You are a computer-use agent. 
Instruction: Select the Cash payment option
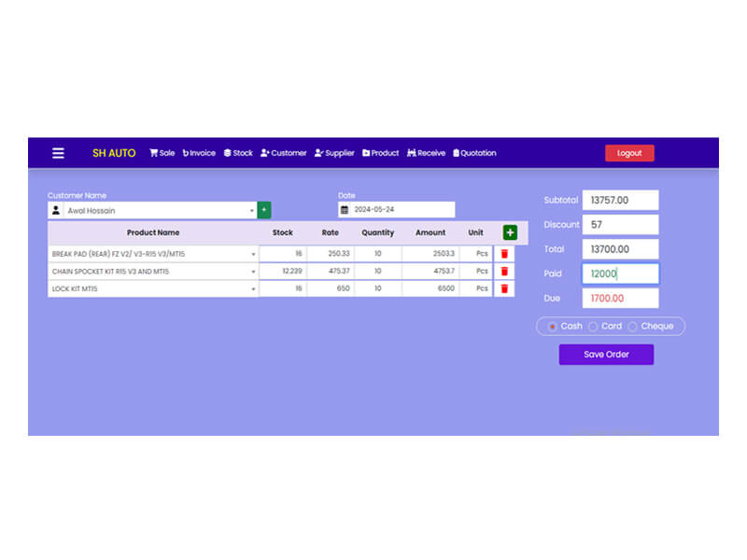(552, 327)
